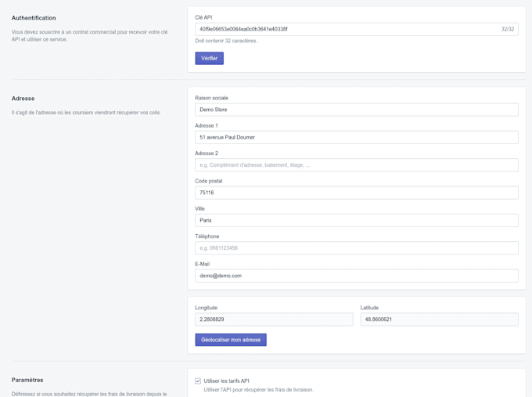Screen dimensions: 532x397
Task: Click the Géolocaliser mon adresse button
Action: tap(231, 340)
